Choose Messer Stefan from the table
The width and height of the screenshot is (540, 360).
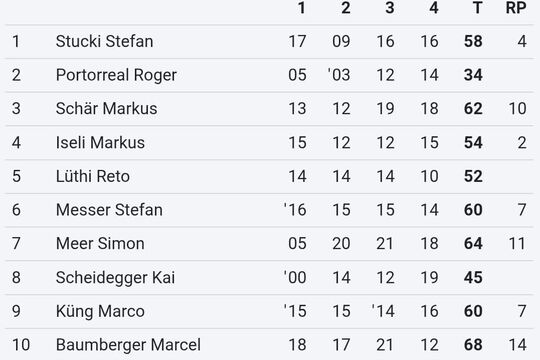click(109, 210)
